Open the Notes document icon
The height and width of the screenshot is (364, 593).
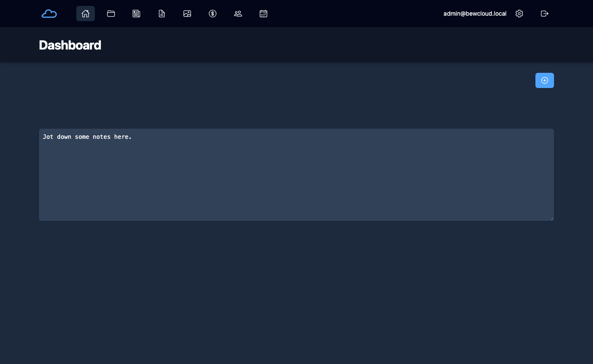pos(162,14)
